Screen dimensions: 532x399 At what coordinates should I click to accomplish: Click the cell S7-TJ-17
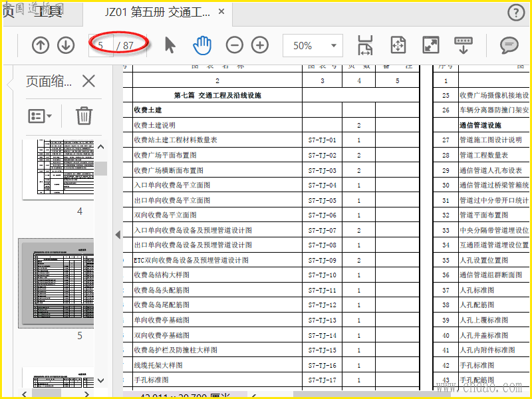322,380
